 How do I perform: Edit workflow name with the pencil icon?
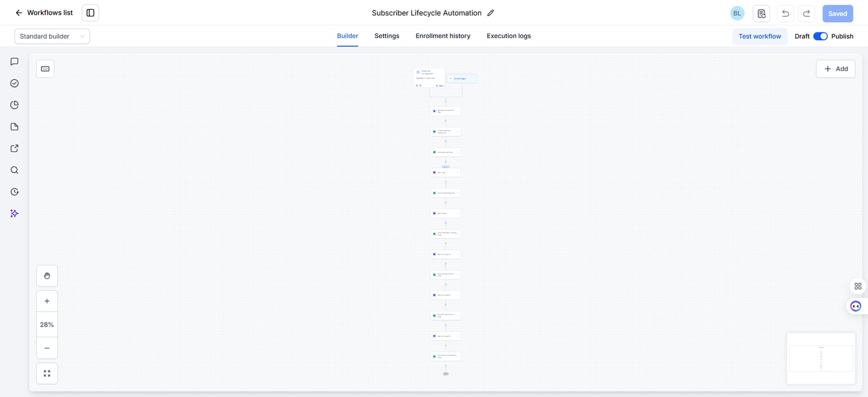coord(490,13)
